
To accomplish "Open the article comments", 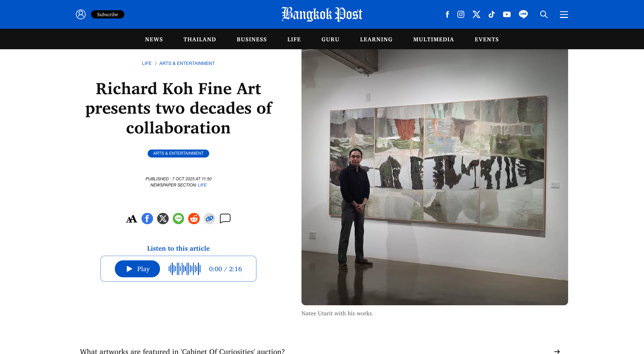I will (x=225, y=218).
